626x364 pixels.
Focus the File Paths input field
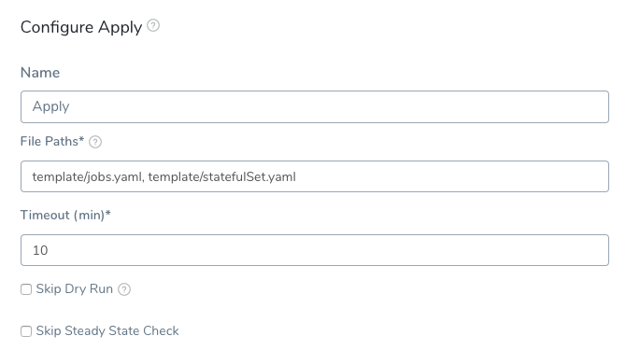pyautogui.click(x=315, y=176)
